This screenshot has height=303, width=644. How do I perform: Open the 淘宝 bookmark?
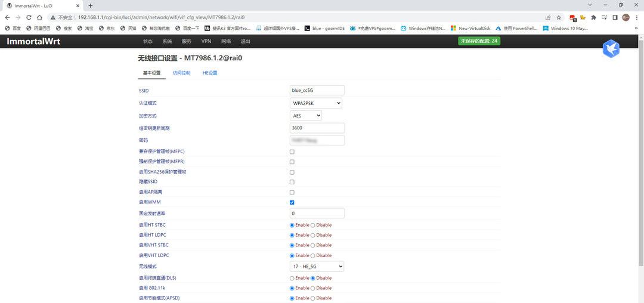[x=85, y=28]
